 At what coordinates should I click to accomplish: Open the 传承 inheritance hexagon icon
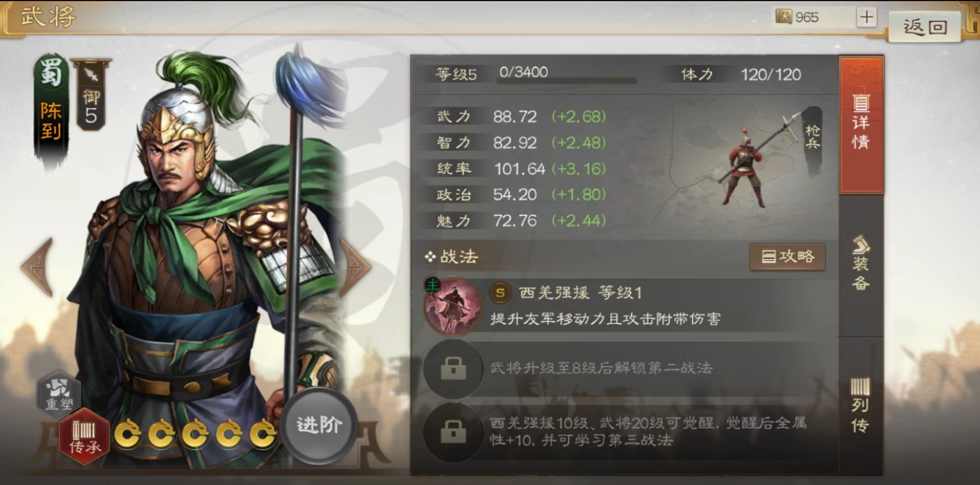pyautogui.click(x=84, y=436)
